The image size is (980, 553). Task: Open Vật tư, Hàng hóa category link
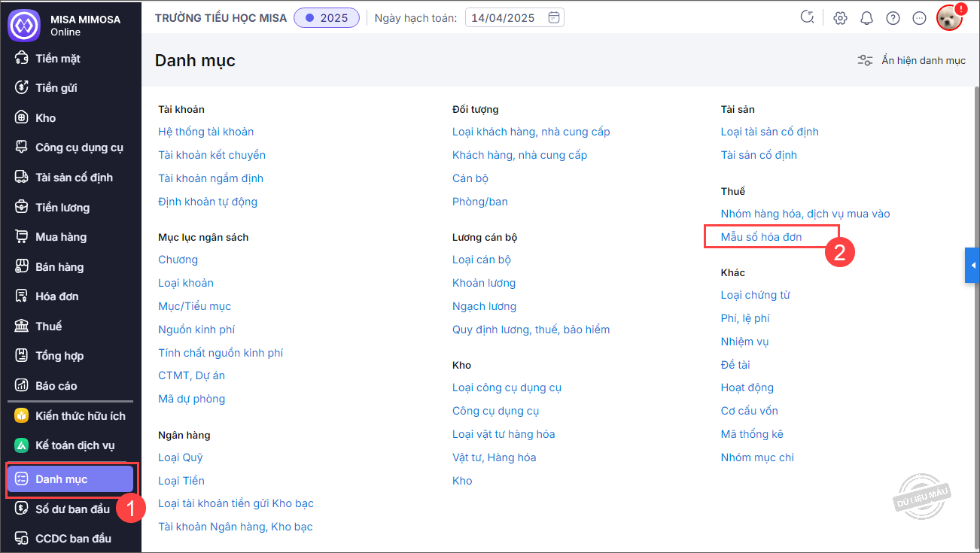click(x=494, y=457)
